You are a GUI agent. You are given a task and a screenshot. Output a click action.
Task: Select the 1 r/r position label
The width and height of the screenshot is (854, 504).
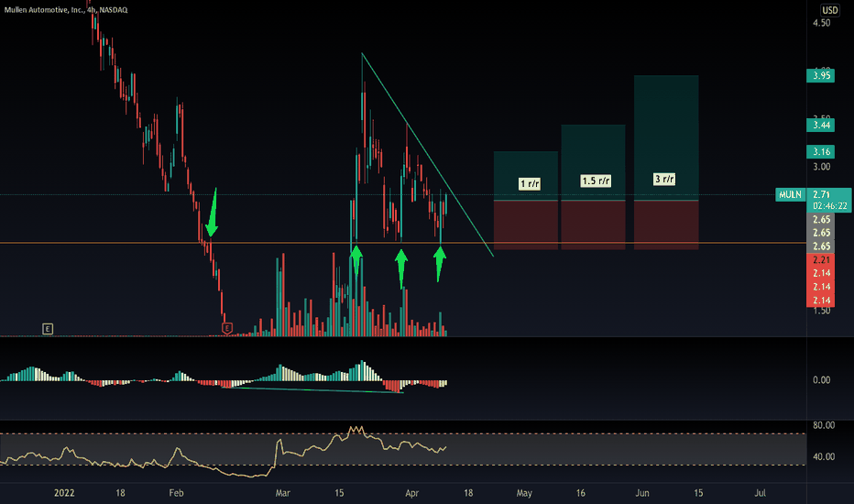pos(530,183)
